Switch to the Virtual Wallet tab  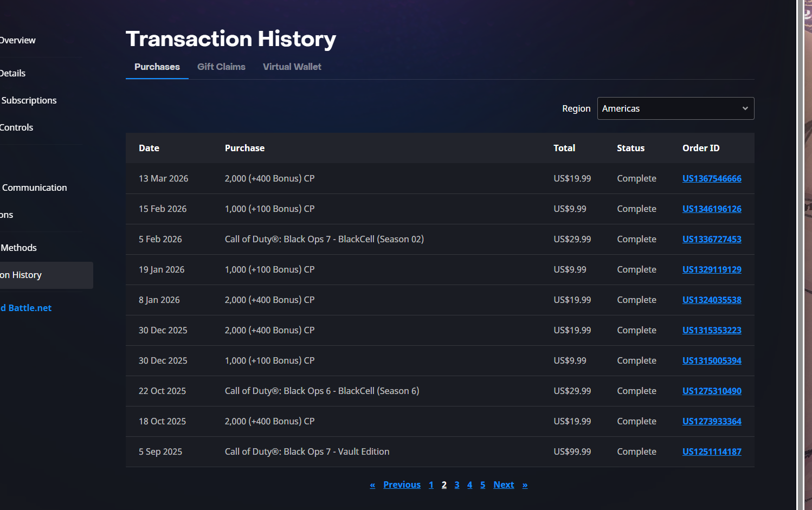tap(292, 67)
